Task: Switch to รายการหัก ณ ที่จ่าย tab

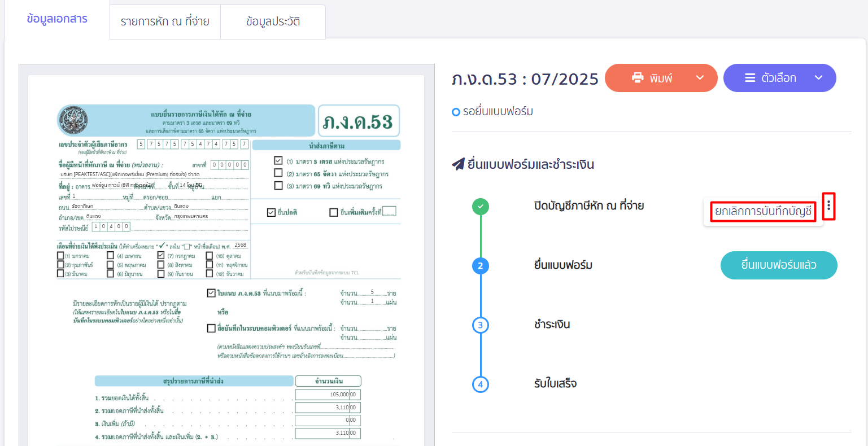Action: coord(165,21)
